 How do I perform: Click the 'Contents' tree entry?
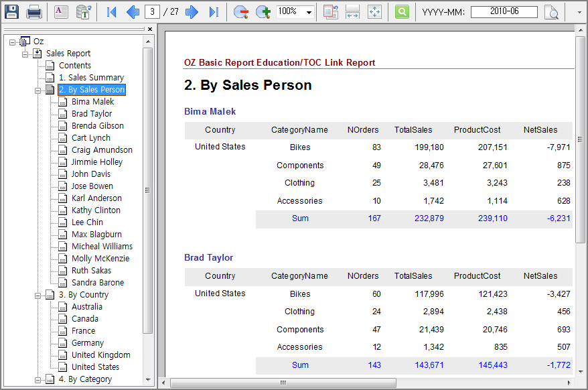pos(74,66)
